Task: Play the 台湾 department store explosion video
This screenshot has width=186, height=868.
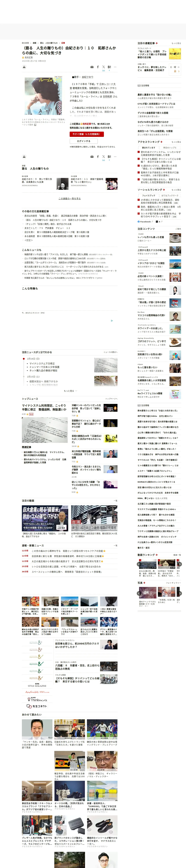Action: (x=94, y=518)
